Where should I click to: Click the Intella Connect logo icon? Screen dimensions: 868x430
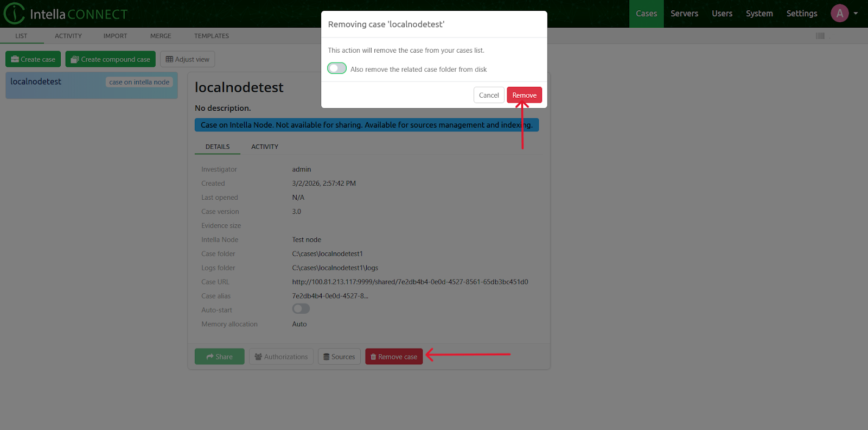coord(14,14)
